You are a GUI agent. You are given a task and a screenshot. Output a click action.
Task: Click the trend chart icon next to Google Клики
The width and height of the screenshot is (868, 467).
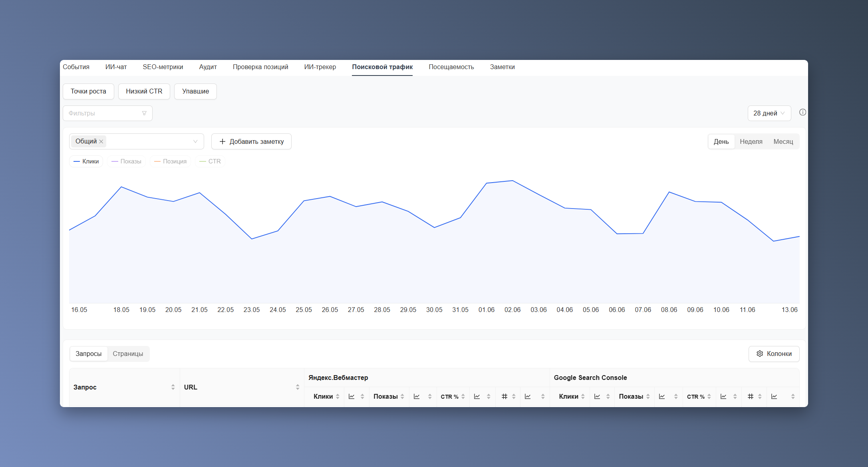pos(597,396)
